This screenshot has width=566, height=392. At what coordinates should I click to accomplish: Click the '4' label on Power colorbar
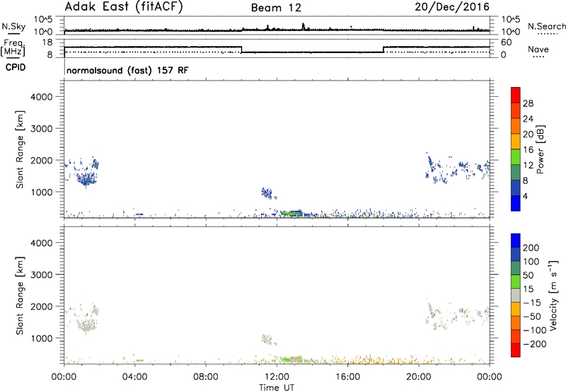pos(525,196)
